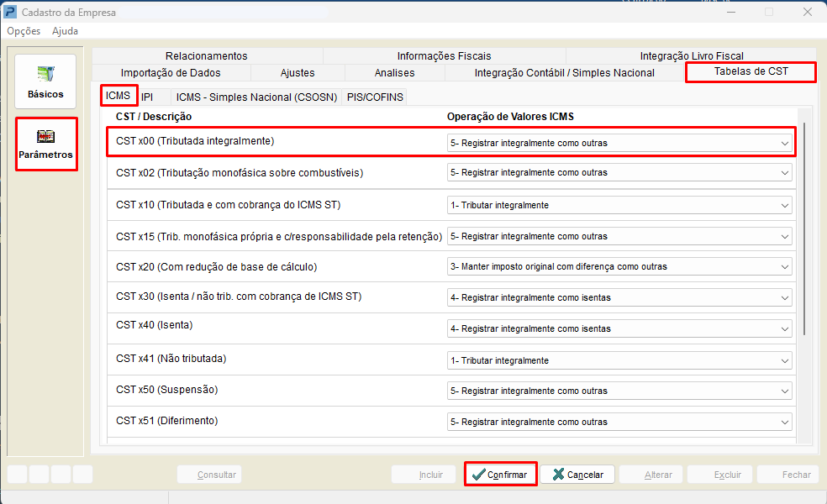827x504 pixels.
Task: Click the green checkmark Confirmar button
Action: (x=501, y=474)
